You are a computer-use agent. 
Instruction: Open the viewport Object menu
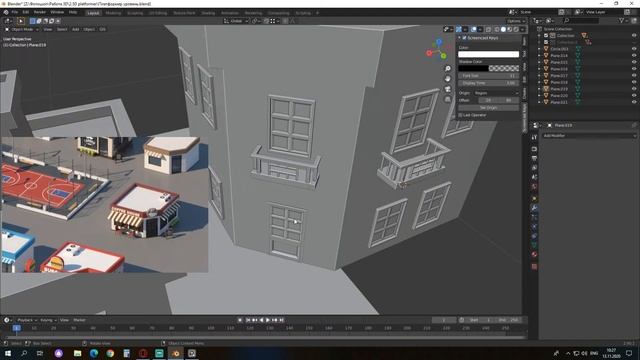click(x=89, y=29)
